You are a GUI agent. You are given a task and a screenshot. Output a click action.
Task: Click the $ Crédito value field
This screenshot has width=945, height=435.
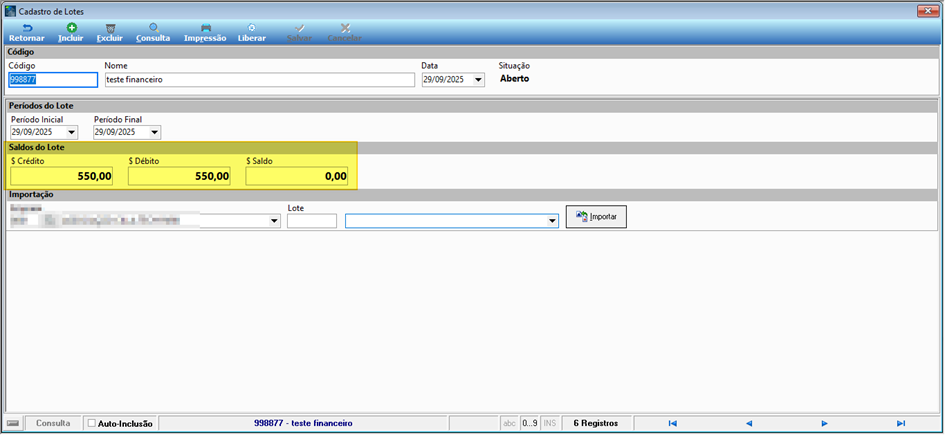pyautogui.click(x=61, y=177)
